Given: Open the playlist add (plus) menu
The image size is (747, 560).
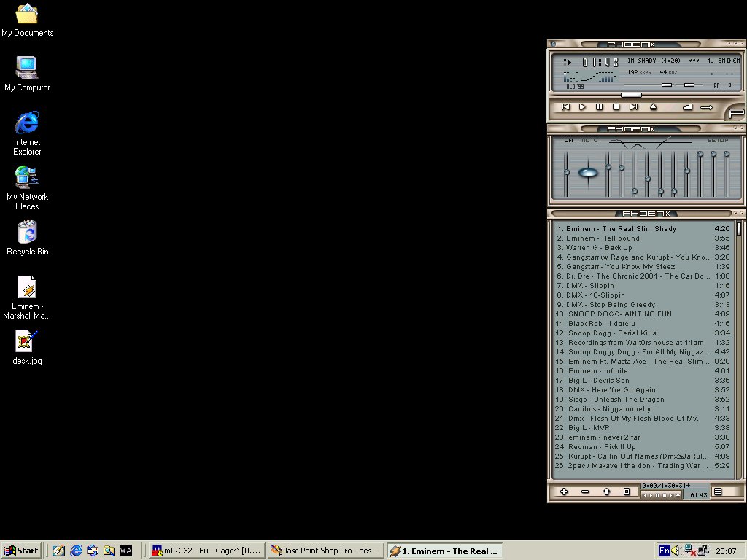Looking at the screenshot, I should tap(564, 492).
